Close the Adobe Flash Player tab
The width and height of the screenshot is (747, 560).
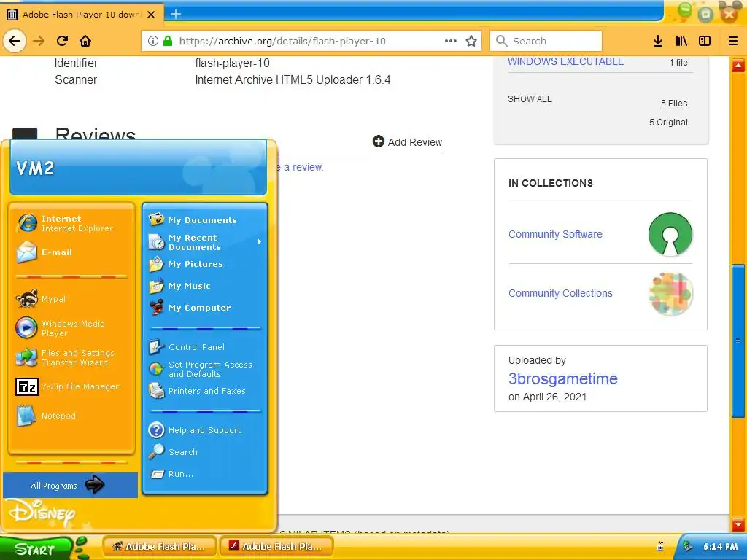click(151, 15)
